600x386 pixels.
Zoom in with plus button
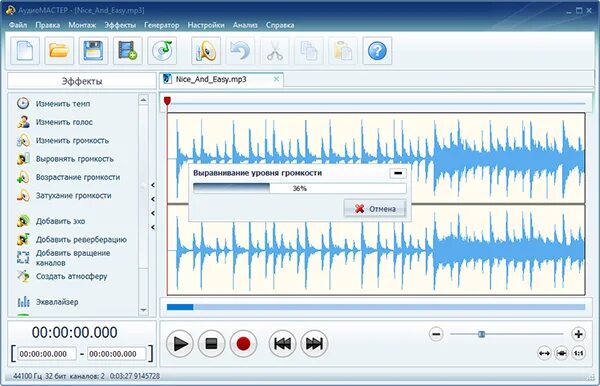coord(579,334)
